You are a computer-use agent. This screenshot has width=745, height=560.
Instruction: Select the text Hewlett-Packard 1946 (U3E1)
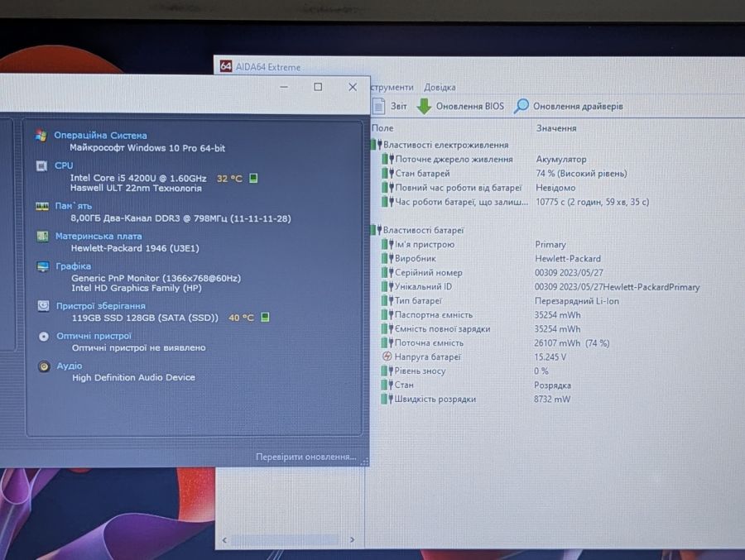pyautogui.click(x=135, y=248)
